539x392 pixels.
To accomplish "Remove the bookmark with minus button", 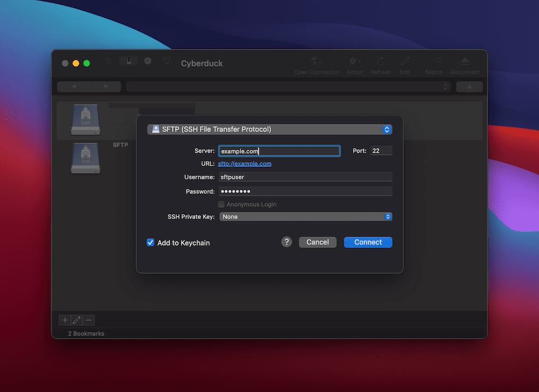I will tap(88, 320).
